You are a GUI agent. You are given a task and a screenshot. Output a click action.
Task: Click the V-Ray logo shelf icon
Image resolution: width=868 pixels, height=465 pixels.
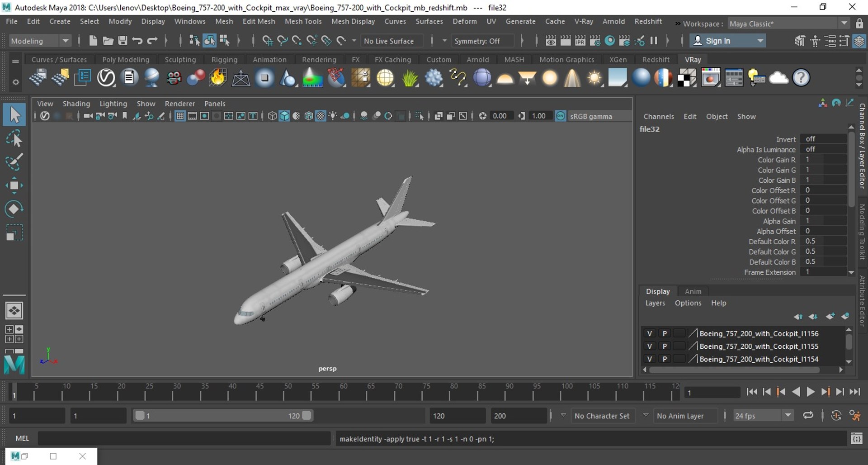106,78
